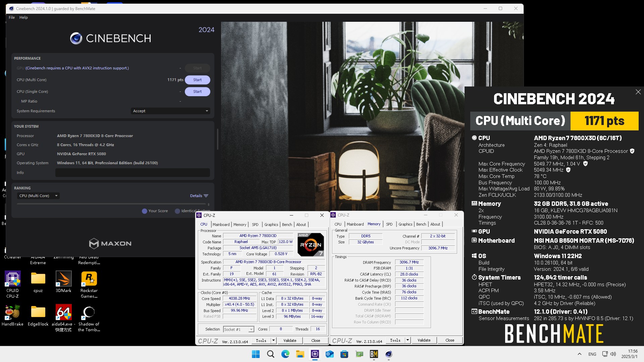Screen dimensions: 644x362
Task: Switch to the Memory tab in left CPU-Z window
Action: click(240, 225)
